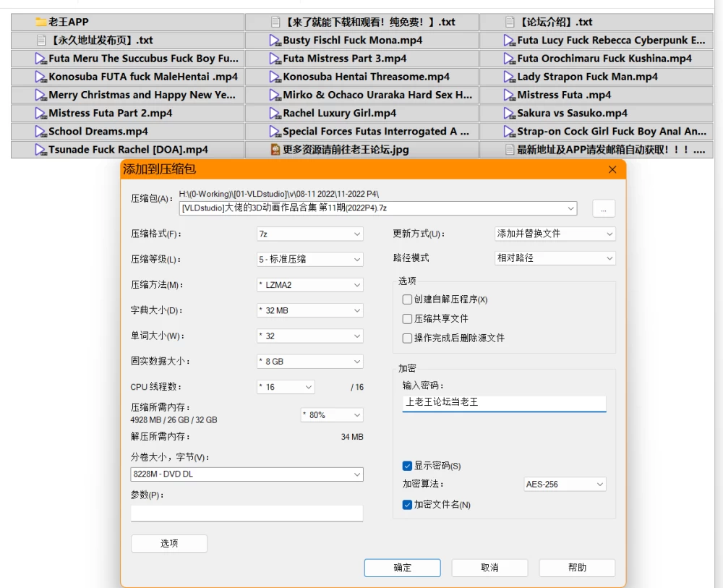This screenshot has height=588, width=723.
Task: Open the 压缩格式 7z dropdown
Action: [x=310, y=234]
